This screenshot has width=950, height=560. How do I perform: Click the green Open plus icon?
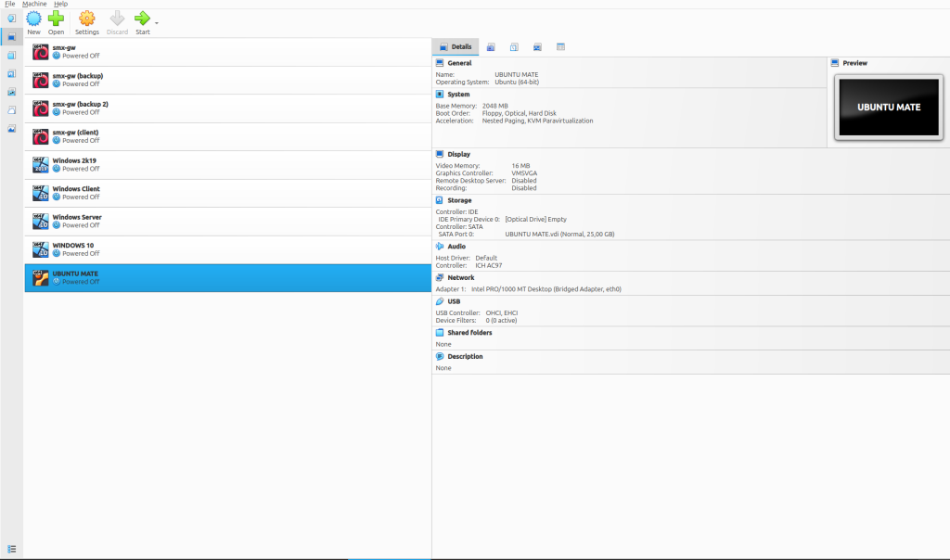click(x=57, y=19)
